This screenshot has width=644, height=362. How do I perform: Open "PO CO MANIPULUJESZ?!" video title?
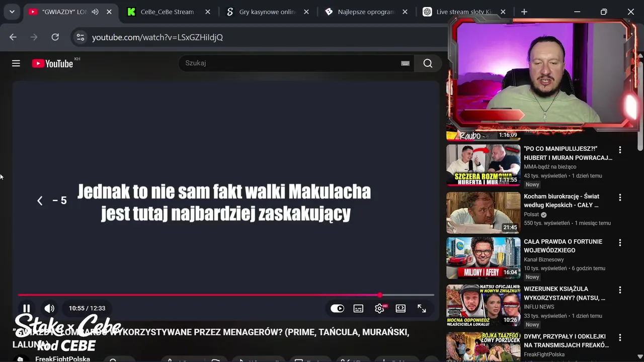pyautogui.click(x=568, y=153)
